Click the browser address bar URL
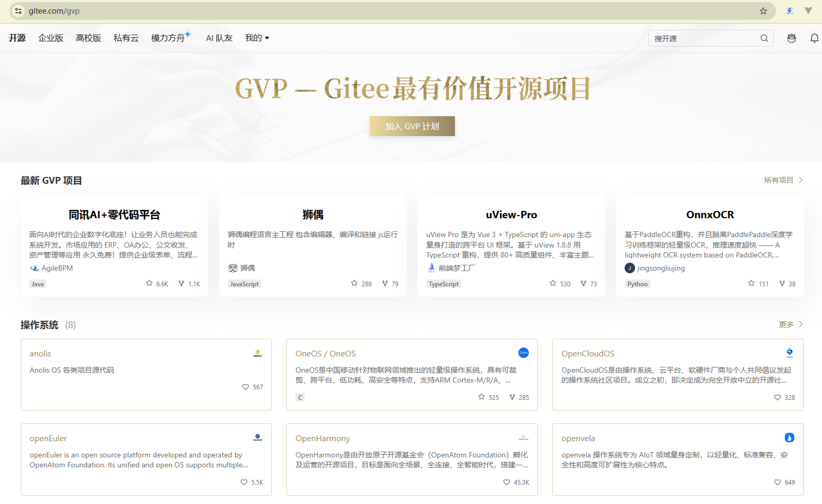The image size is (822, 504). pos(54,11)
